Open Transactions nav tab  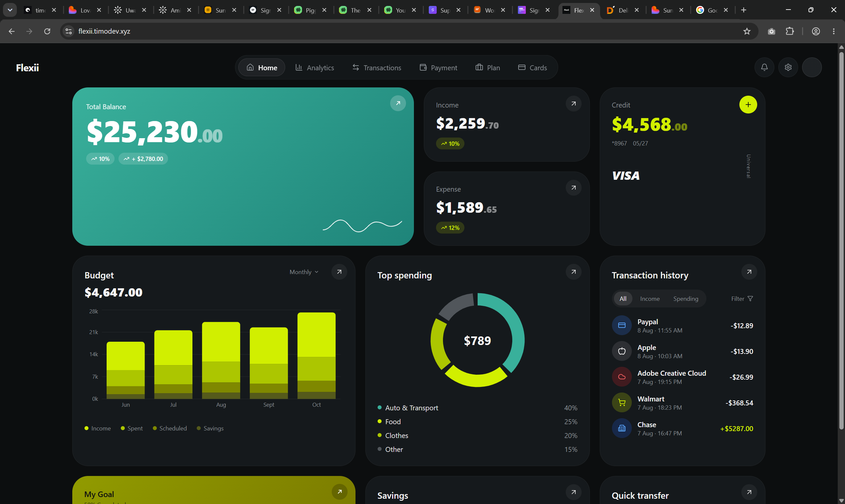(x=377, y=68)
